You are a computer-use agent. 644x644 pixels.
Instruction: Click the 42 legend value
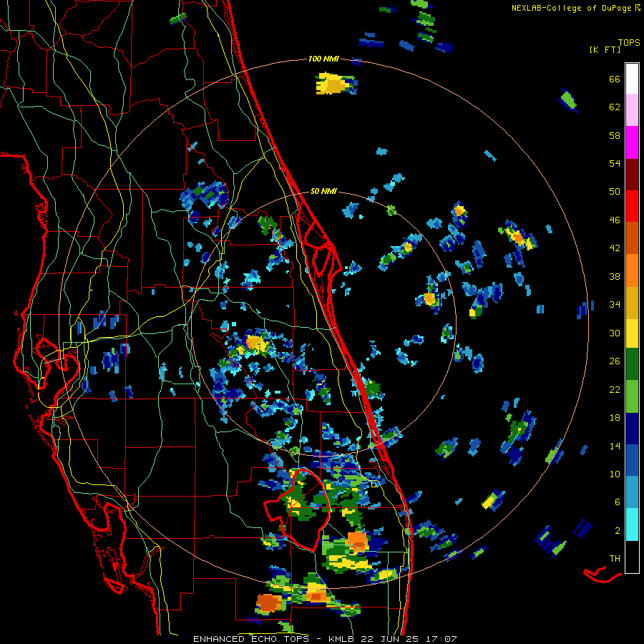click(x=615, y=248)
